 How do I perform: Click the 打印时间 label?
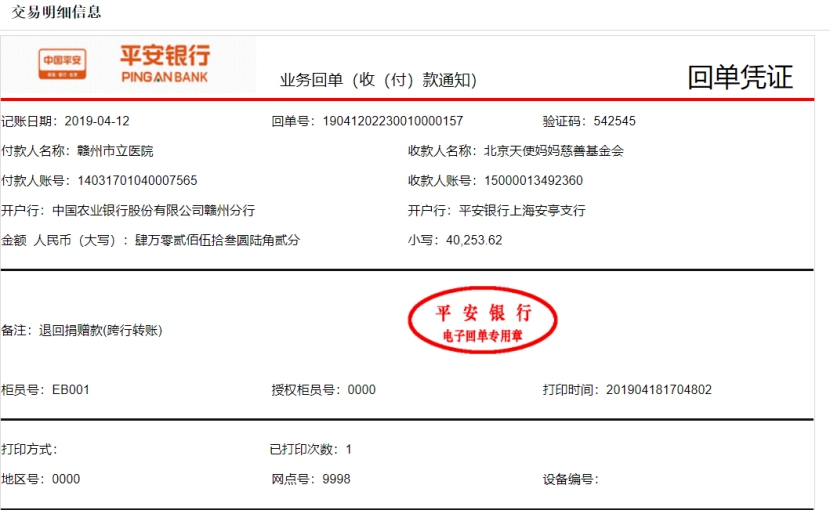pyautogui.click(x=571, y=390)
